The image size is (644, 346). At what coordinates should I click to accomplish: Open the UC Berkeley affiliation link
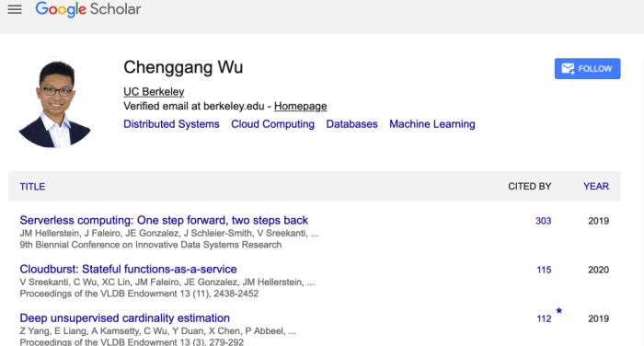coord(154,92)
